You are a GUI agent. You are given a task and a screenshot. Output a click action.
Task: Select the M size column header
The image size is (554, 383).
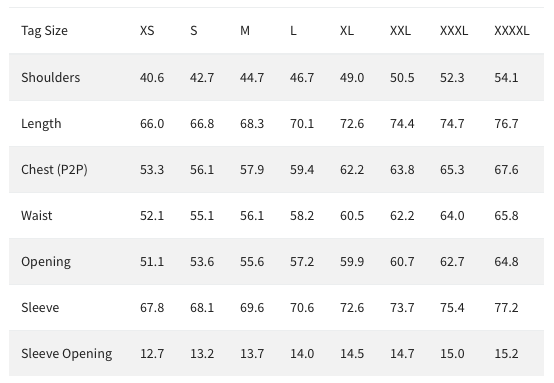(x=245, y=31)
